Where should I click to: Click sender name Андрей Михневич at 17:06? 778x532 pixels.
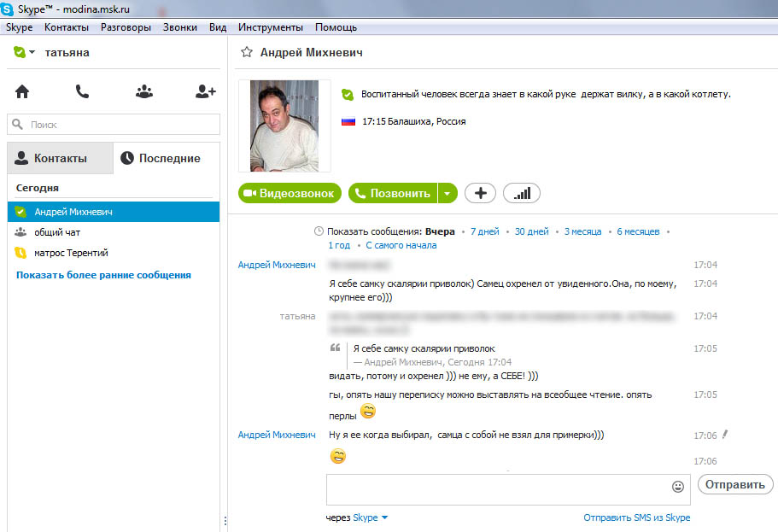point(277,435)
